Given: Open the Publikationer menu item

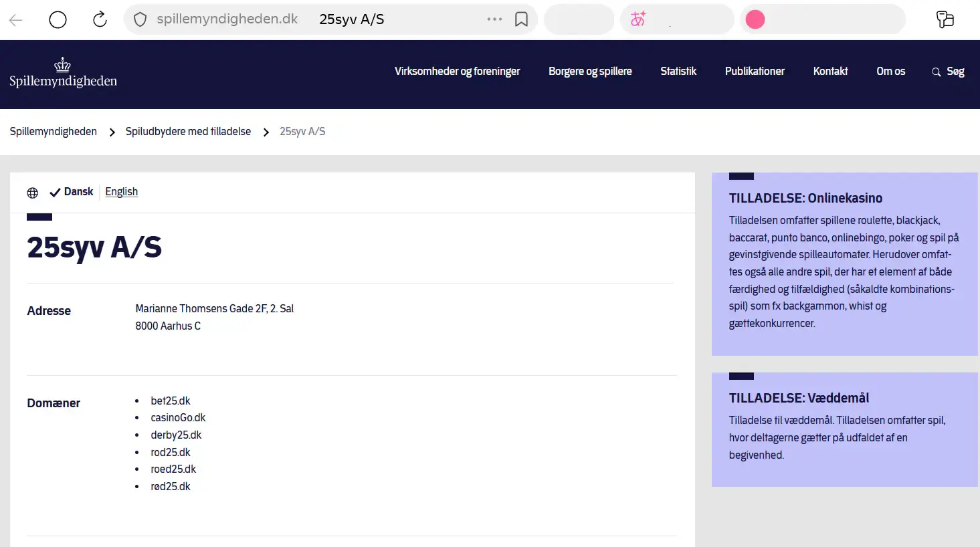Looking at the screenshot, I should (755, 72).
